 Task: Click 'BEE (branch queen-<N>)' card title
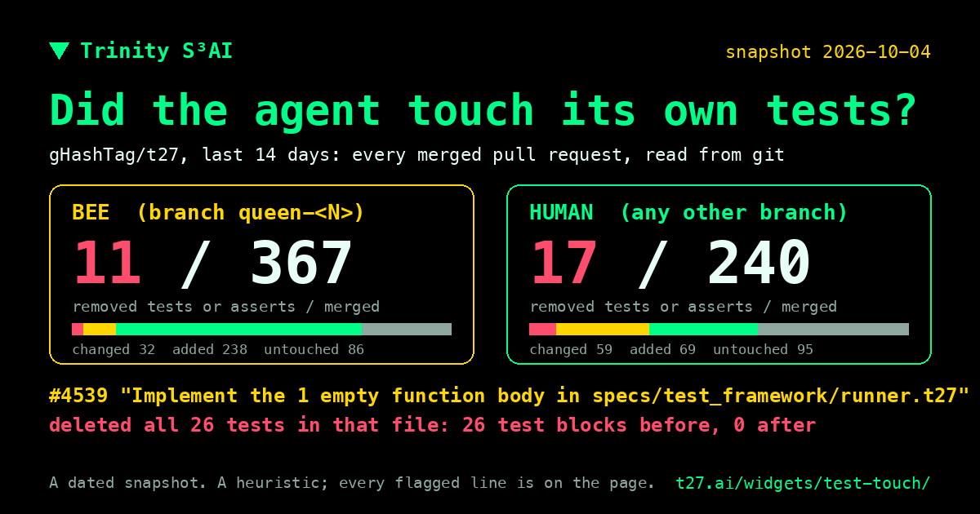click(218, 213)
